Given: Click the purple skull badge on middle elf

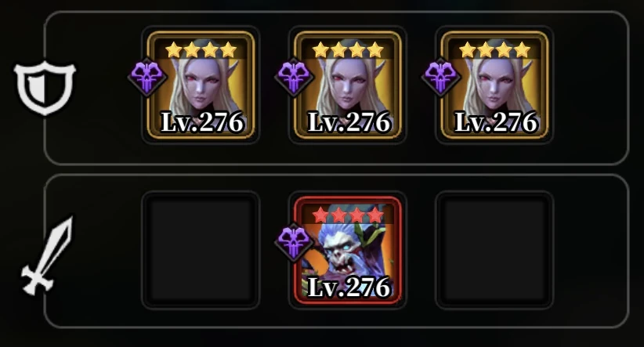Looking at the screenshot, I should 294,77.
